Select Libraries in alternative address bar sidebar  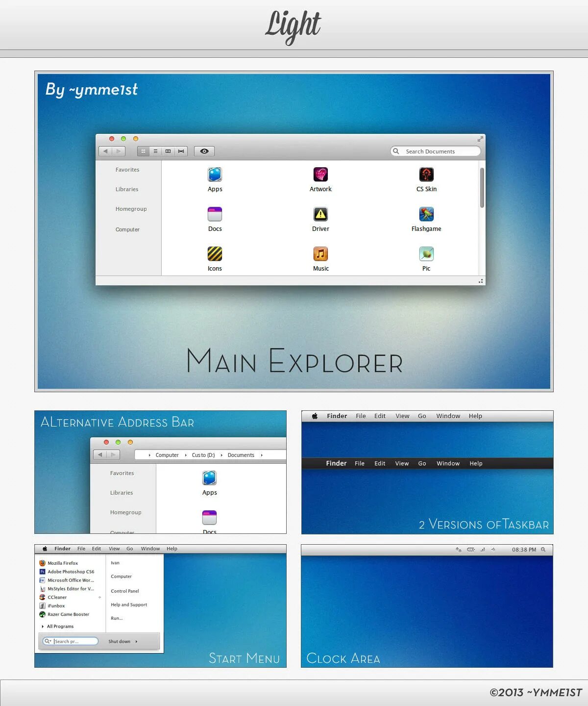point(122,493)
